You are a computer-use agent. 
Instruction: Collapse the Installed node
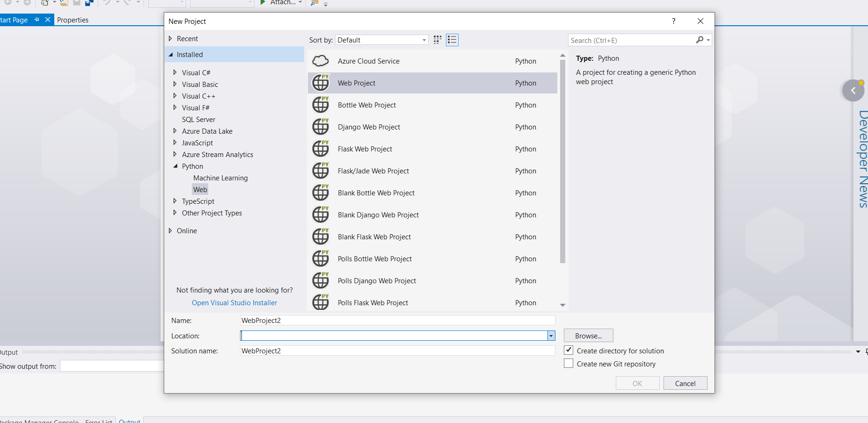[x=170, y=55]
